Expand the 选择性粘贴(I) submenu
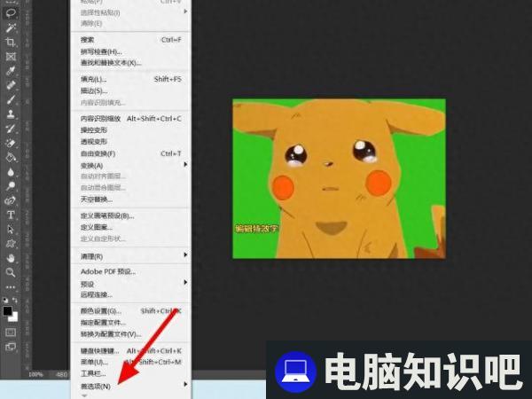532x399 pixels. pos(185,12)
